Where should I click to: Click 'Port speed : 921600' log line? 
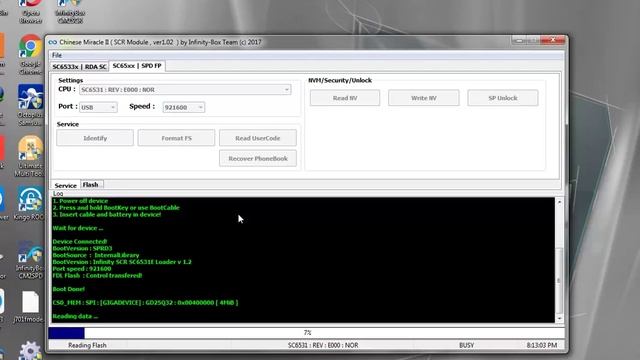click(82, 269)
